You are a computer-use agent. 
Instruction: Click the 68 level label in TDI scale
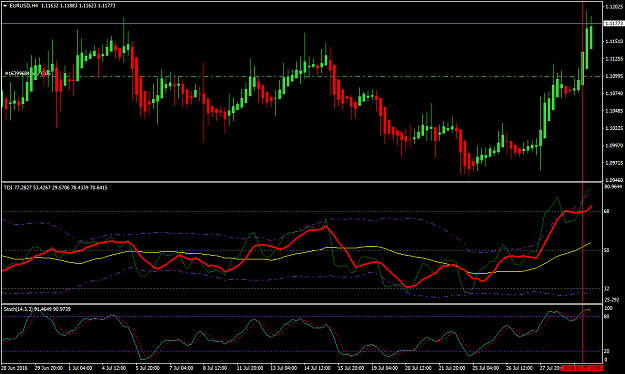click(607, 211)
